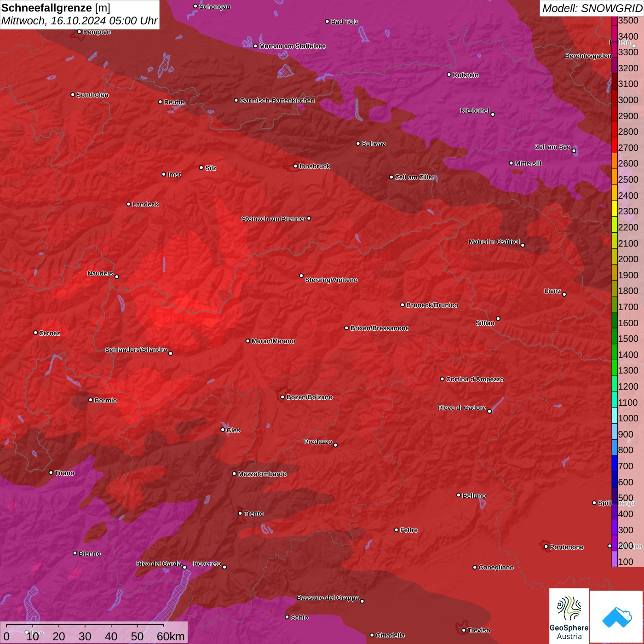The image size is (644, 644).
Task: Click the 'Brixen/Bressanone' label
Action: click(379, 328)
